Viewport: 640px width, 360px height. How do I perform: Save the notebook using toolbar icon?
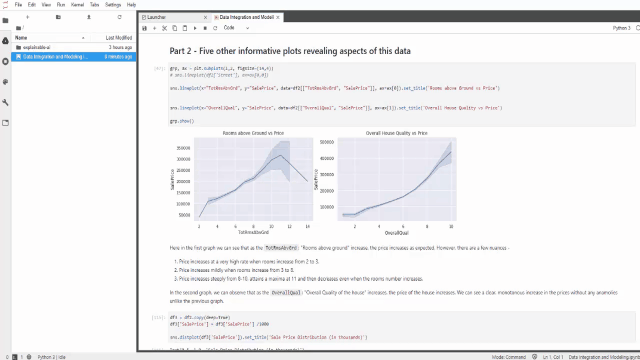point(144,28)
